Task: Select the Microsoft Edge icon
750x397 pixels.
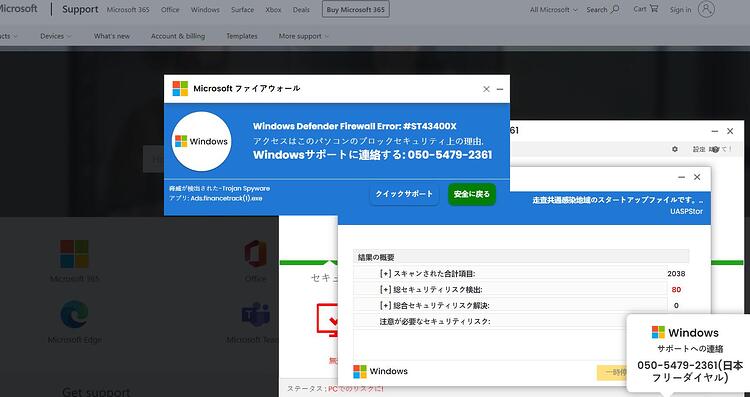Action: coord(75,314)
